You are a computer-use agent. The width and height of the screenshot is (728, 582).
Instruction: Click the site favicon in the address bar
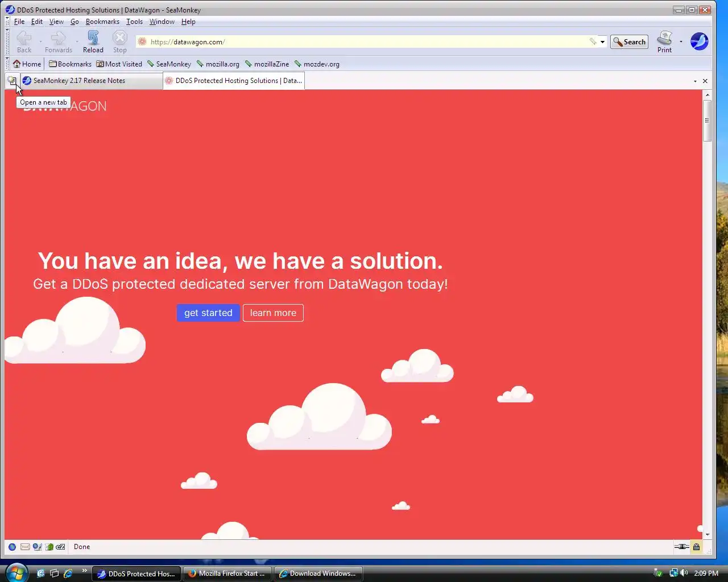(142, 41)
